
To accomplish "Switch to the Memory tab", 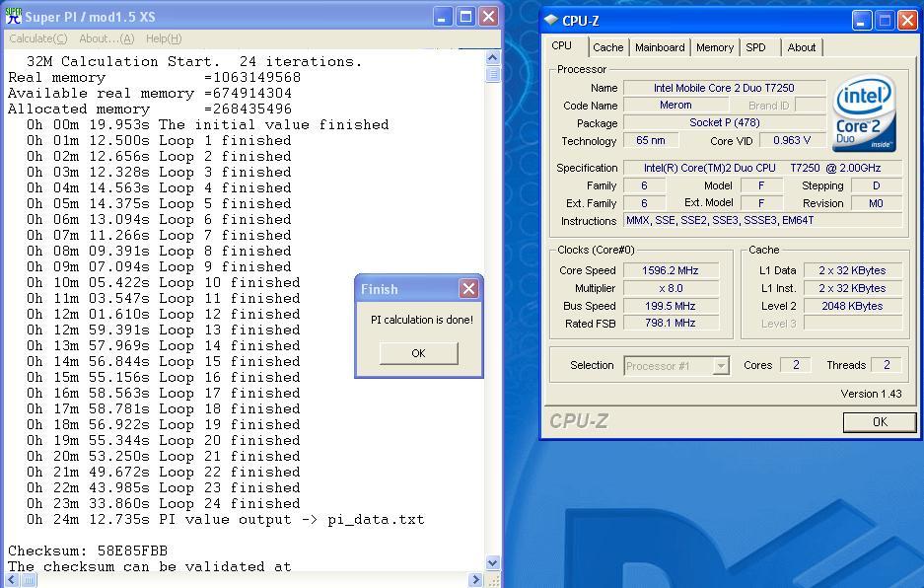I will pos(714,47).
